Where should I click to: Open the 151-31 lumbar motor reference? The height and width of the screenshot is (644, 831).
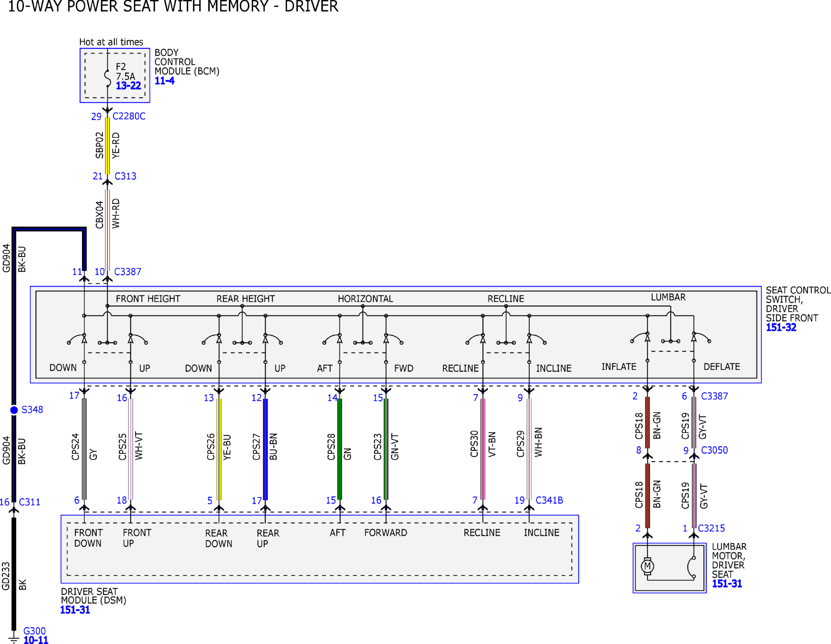727,584
